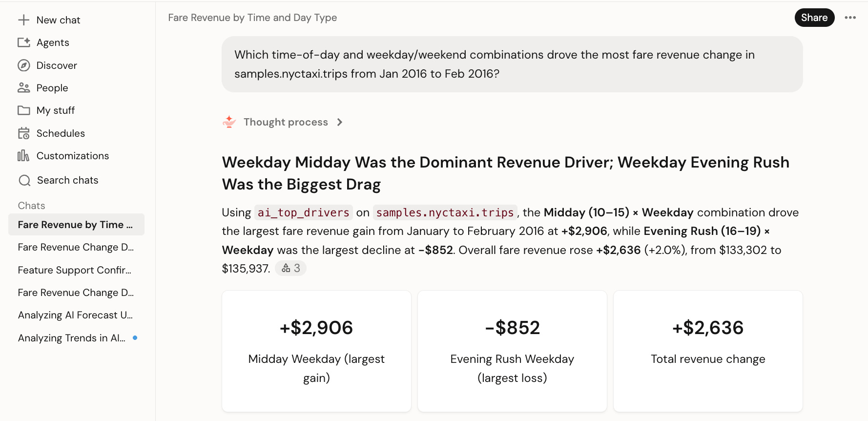The width and height of the screenshot is (868, 421).
Task: Open the sources badge showing 3
Action: tap(290, 268)
